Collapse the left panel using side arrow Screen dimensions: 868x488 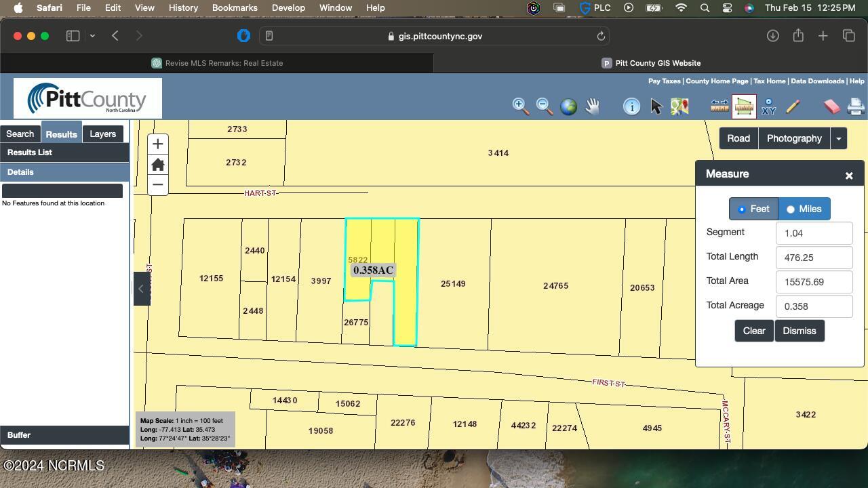142,288
